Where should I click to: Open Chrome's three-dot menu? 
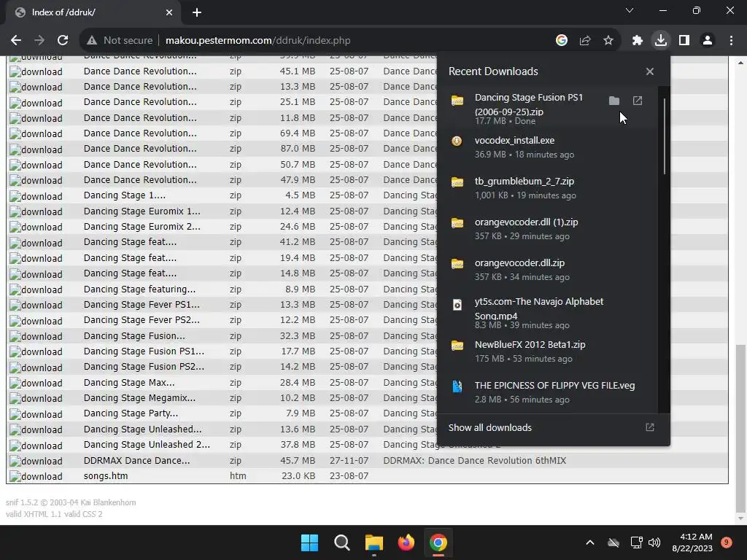[731, 41]
